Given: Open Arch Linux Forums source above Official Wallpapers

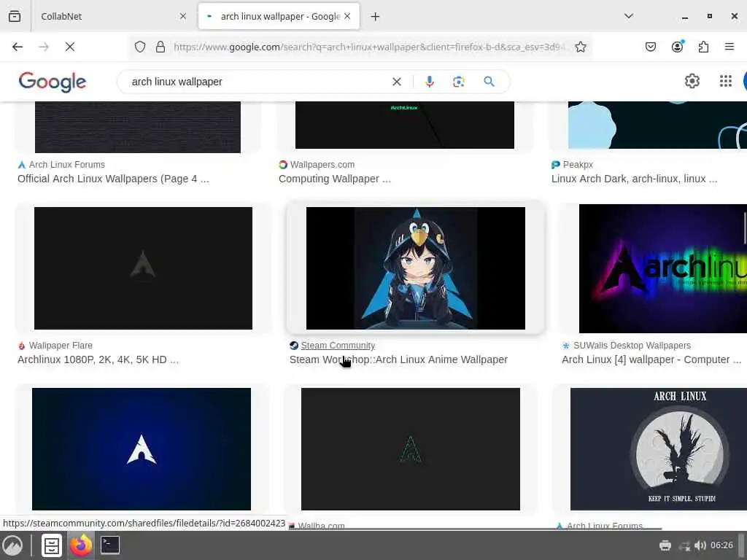Looking at the screenshot, I should coord(66,165).
